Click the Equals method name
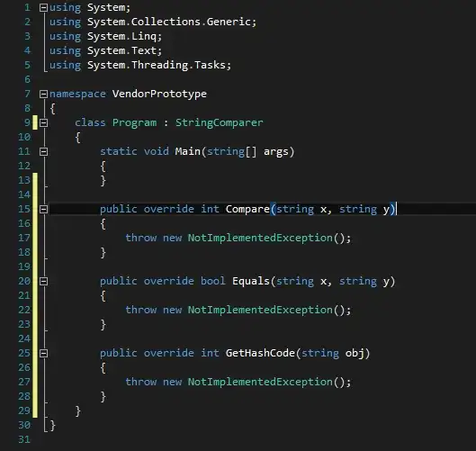Screen dimensions: 476x451 point(251,281)
